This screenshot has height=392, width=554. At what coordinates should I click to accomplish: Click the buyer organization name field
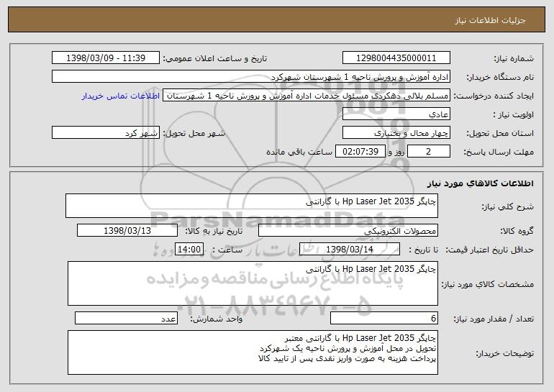click(x=251, y=77)
